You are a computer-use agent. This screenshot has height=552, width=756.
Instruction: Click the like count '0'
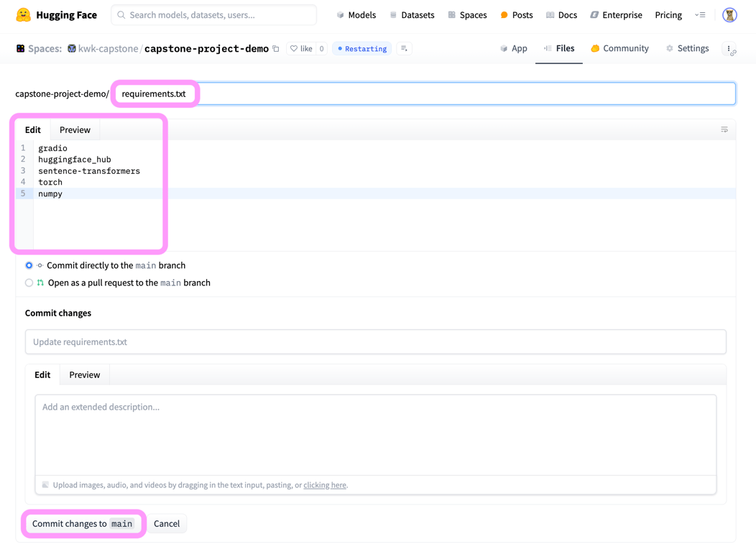322,48
